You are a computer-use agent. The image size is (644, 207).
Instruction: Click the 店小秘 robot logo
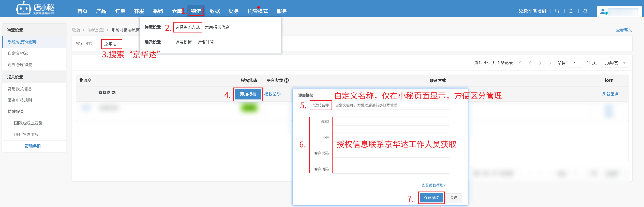(x=24, y=9)
